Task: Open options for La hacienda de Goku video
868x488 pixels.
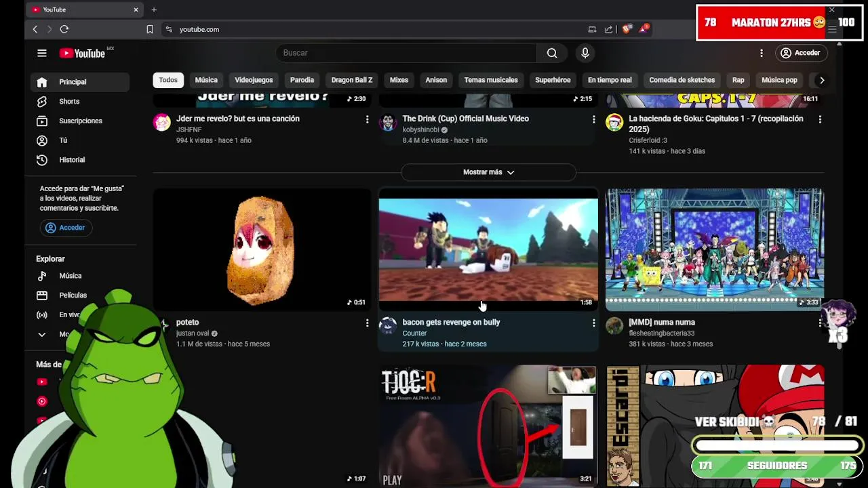Action: pyautogui.click(x=820, y=119)
